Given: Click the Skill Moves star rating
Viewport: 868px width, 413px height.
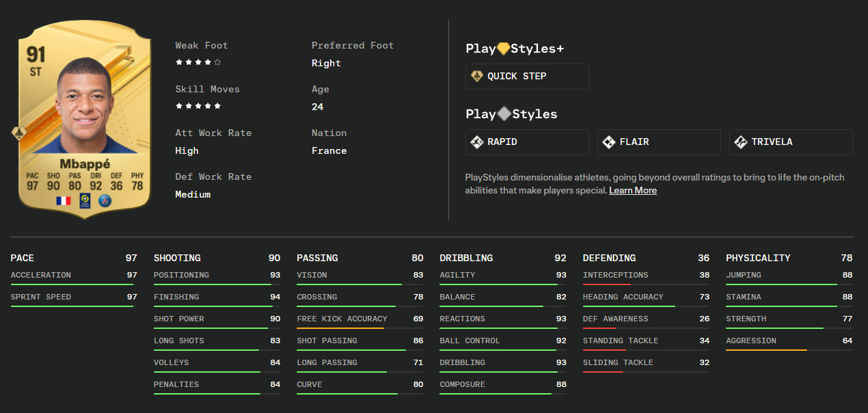Looking at the screenshot, I should tap(198, 106).
